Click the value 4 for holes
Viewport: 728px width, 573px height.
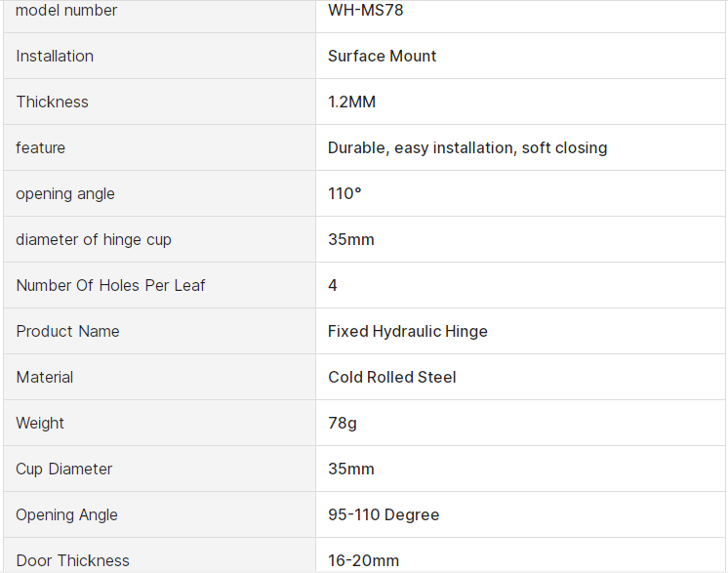click(333, 285)
